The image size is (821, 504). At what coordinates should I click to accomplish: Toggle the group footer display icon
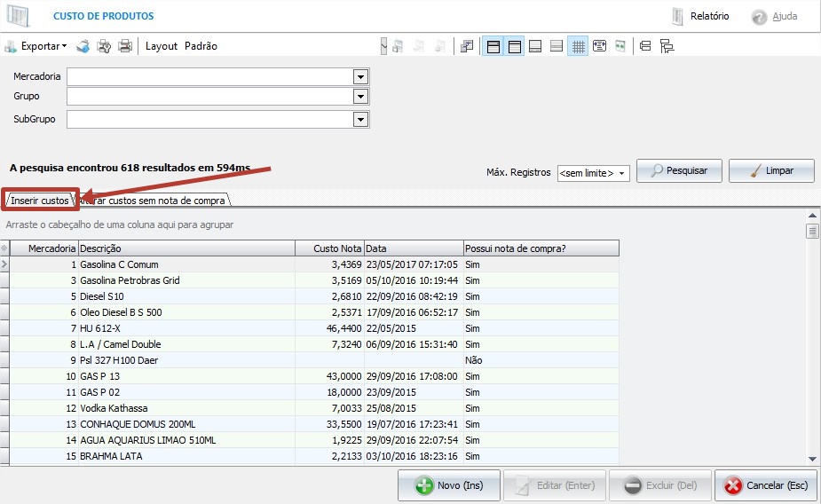pos(557,46)
